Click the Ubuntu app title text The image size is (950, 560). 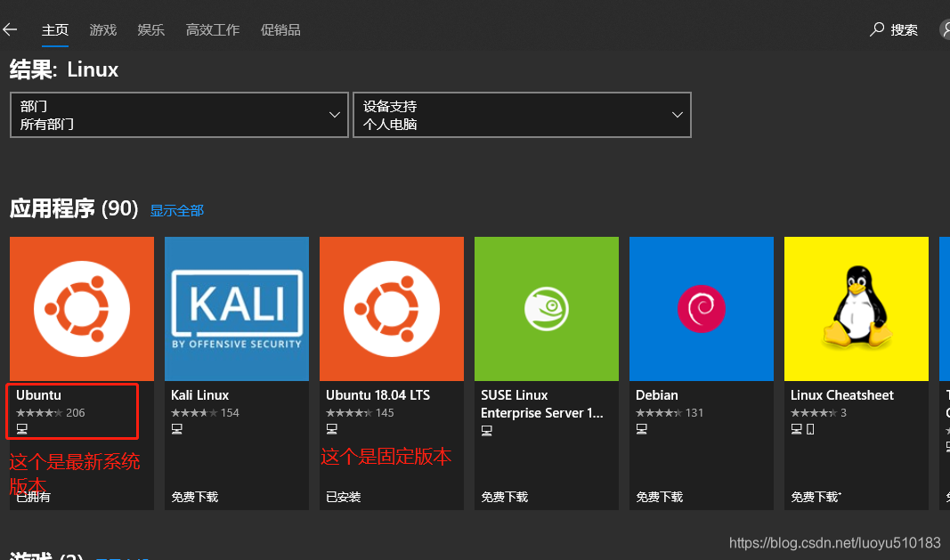click(39, 395)
